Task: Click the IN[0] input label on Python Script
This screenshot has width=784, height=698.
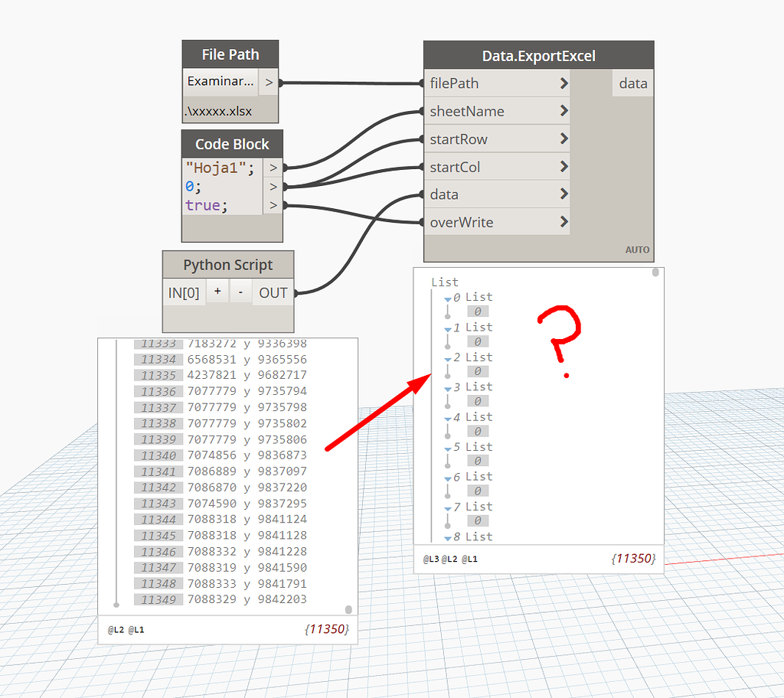Action: tap(183, 292)
